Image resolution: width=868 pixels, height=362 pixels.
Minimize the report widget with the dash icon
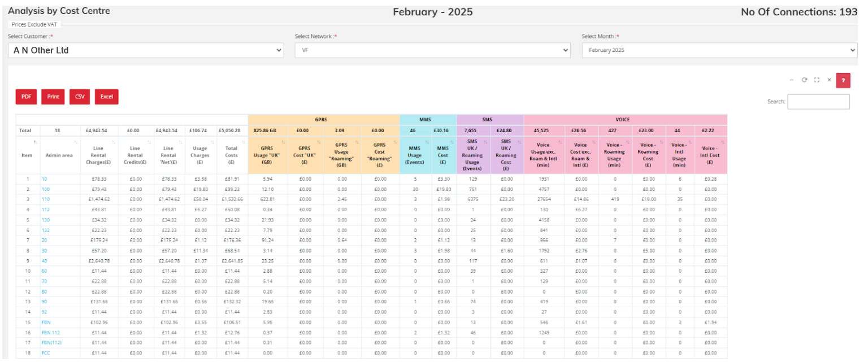792,80
